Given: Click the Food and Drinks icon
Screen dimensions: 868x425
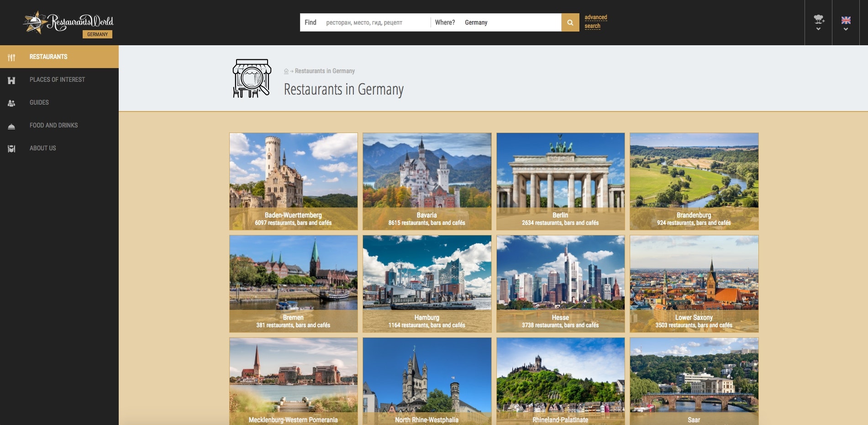Looking at the screenshot, I should [x=11, y=125].
